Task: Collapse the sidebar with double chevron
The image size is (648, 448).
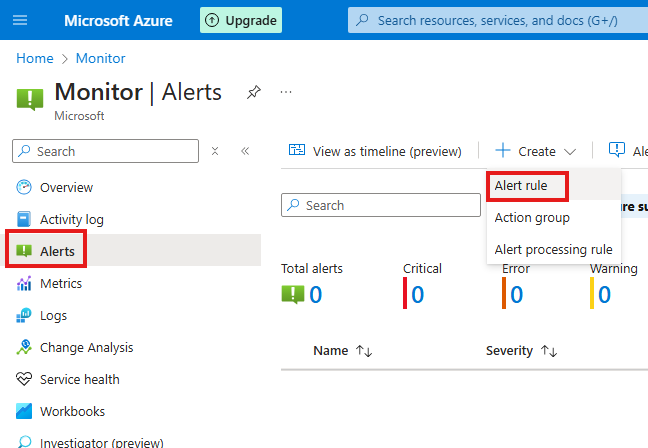Action: point(245,151)
